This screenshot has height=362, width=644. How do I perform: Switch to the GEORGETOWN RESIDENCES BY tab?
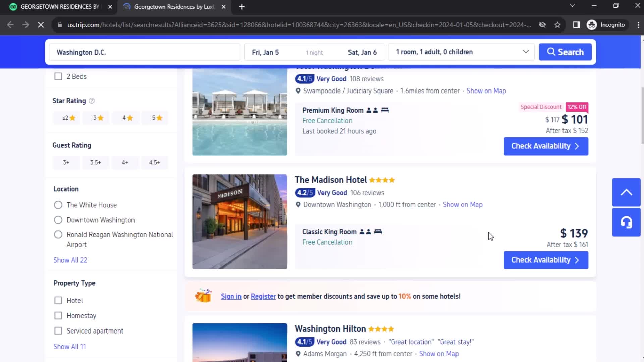tap(59, 7)
